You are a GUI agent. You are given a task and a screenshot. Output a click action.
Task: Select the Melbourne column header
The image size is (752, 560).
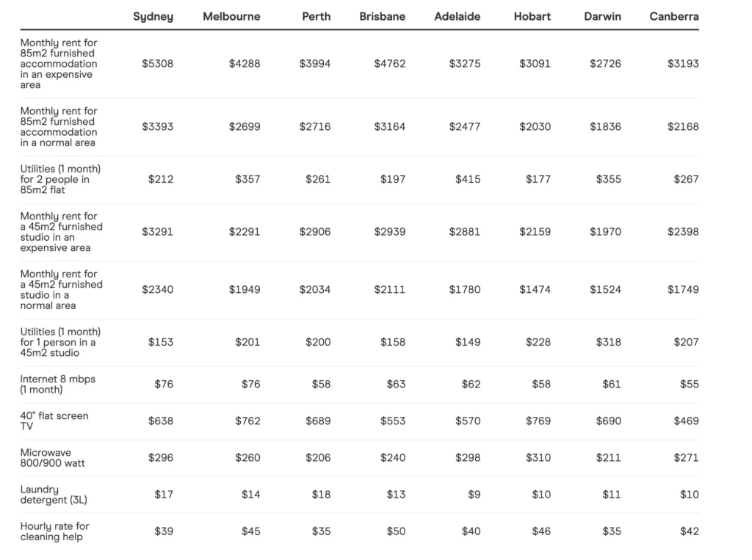[231, 16]
